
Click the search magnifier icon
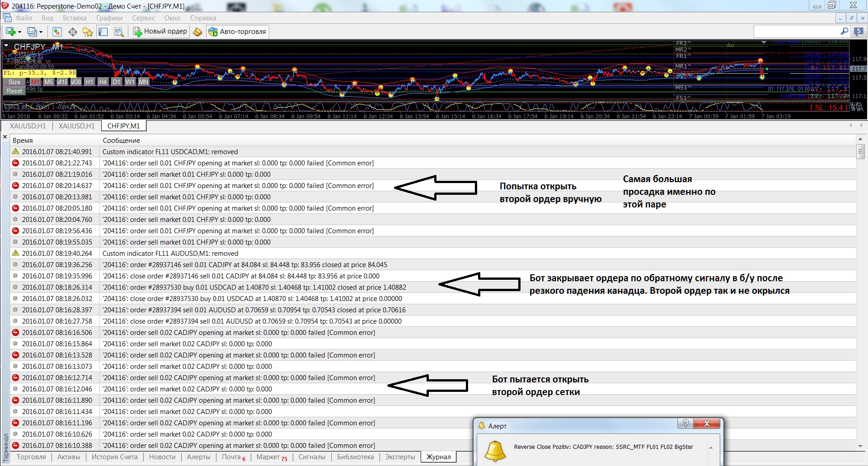845,31
